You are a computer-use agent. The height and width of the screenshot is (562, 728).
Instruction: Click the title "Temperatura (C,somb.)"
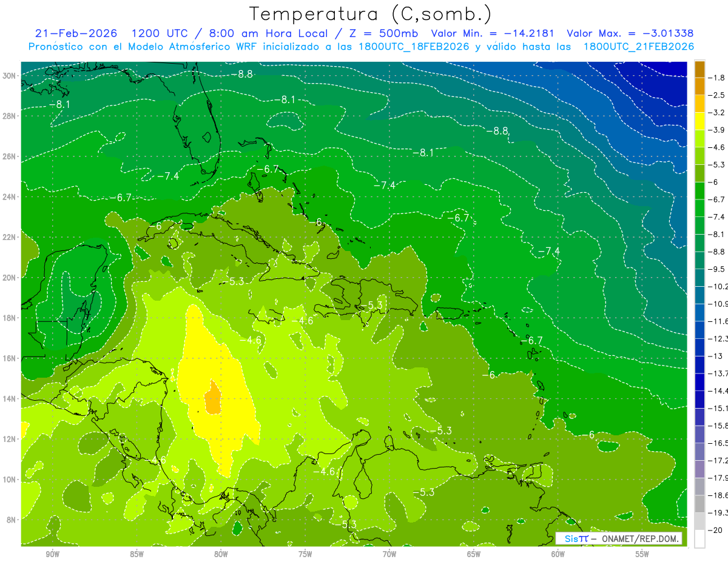(371, 14)
